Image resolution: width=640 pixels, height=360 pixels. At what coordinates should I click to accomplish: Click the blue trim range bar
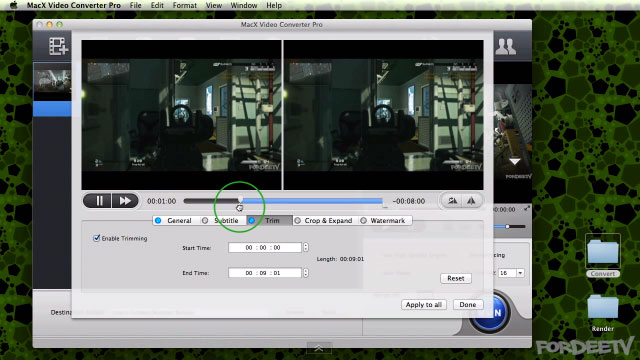click(x=312, y=201)
